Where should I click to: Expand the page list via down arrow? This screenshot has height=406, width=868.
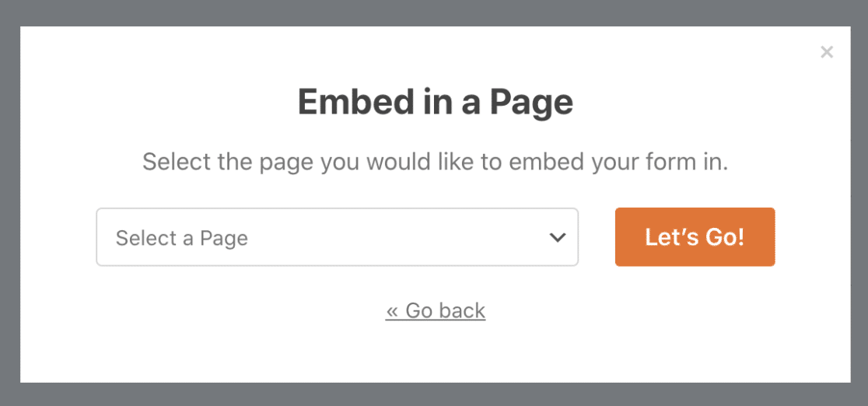click(x=557, y=237)
